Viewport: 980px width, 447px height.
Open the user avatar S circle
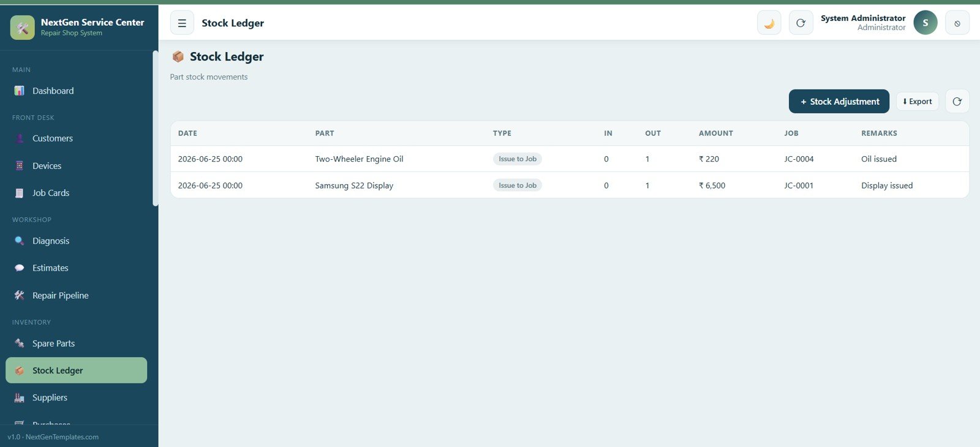pos(925,23)
